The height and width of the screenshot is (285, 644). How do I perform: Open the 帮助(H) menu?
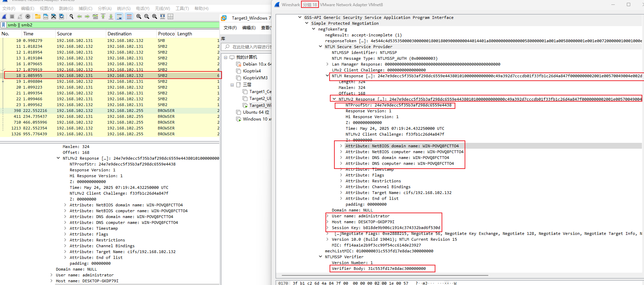tap(201, 8)
